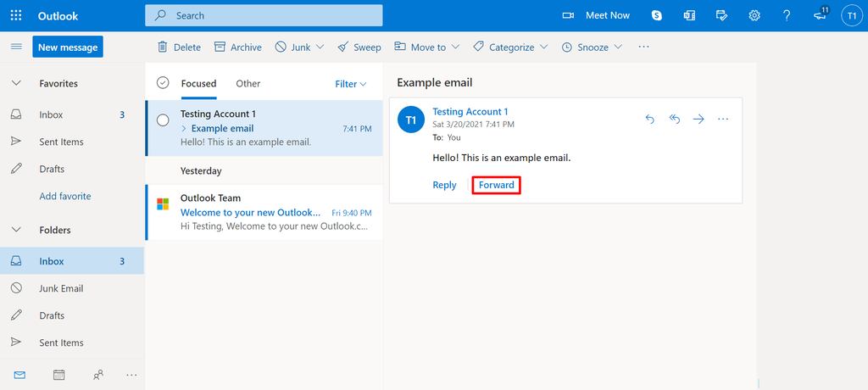868x390 pixels.
Task: Click the New message button
Action: click(x=68, y=47)
